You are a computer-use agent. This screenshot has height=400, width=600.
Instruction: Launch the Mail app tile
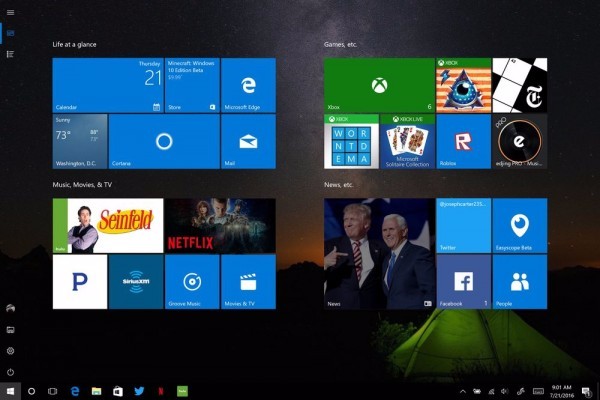click(247, 141)
